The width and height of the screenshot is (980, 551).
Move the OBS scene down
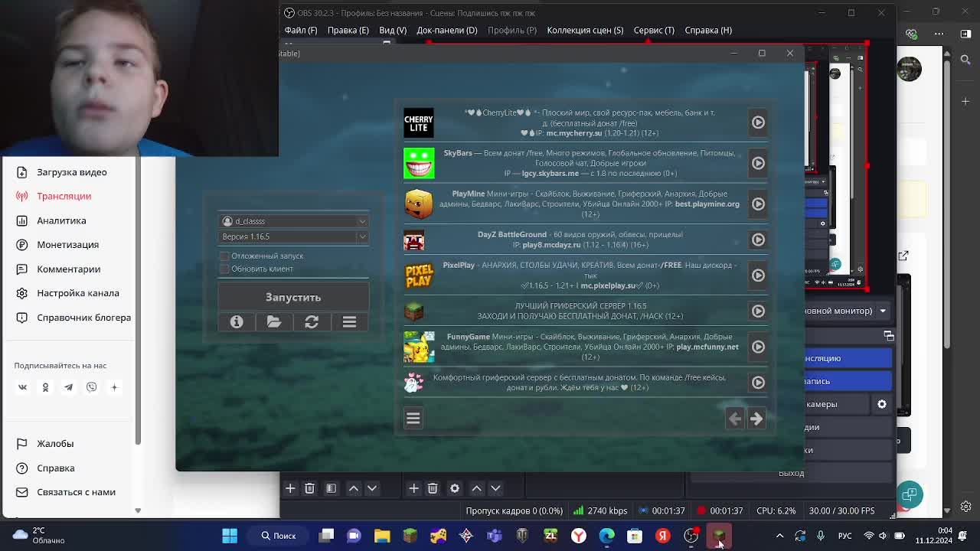pos(372,488)
